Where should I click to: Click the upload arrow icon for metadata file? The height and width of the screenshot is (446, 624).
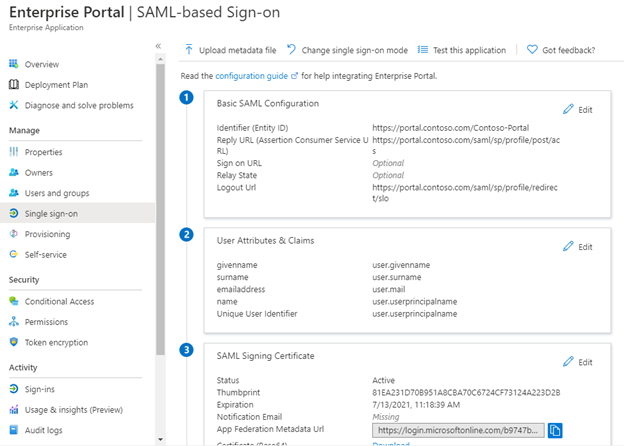(189, 49)
